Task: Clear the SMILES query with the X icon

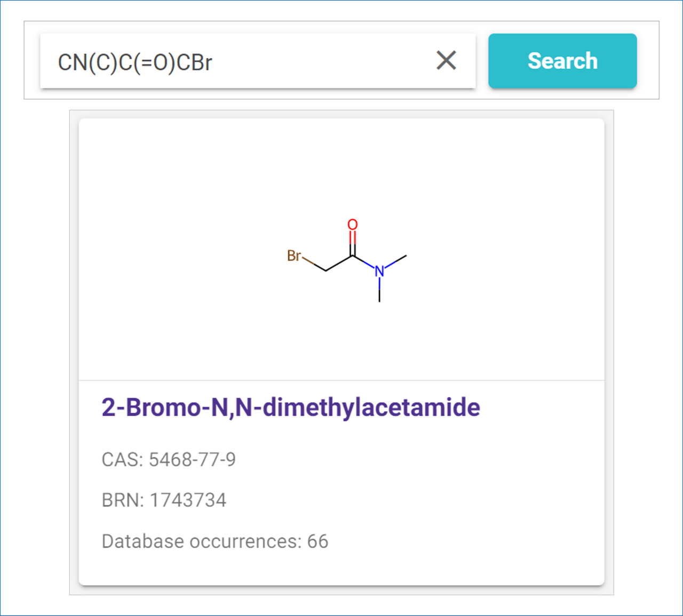Action: [446, 61]
